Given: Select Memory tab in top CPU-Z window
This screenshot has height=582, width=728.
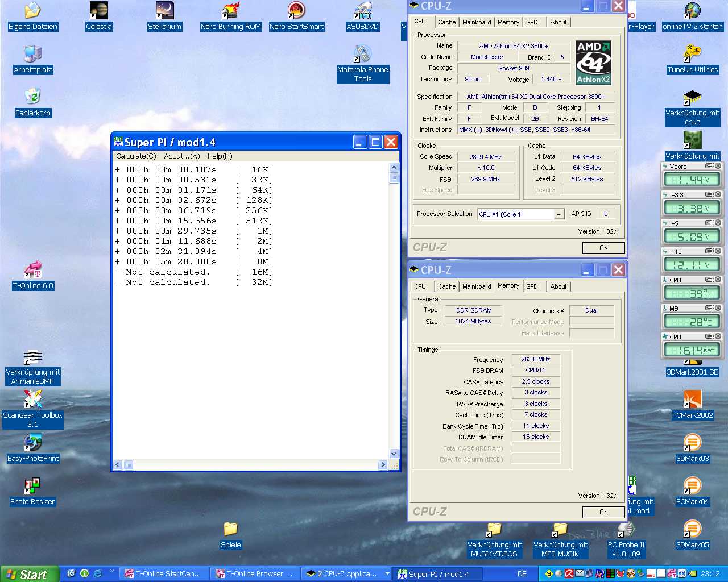Looking at the screenshot, I should 508,22.
